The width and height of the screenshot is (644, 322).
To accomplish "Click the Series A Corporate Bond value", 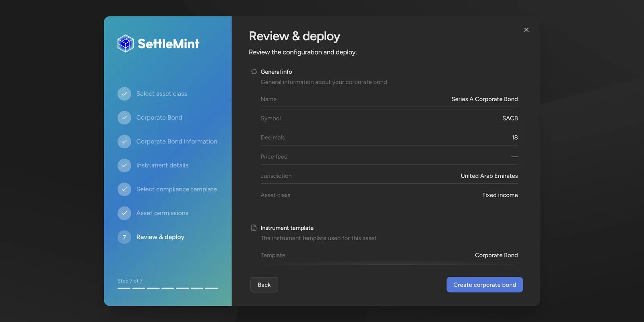I will 485,99.
